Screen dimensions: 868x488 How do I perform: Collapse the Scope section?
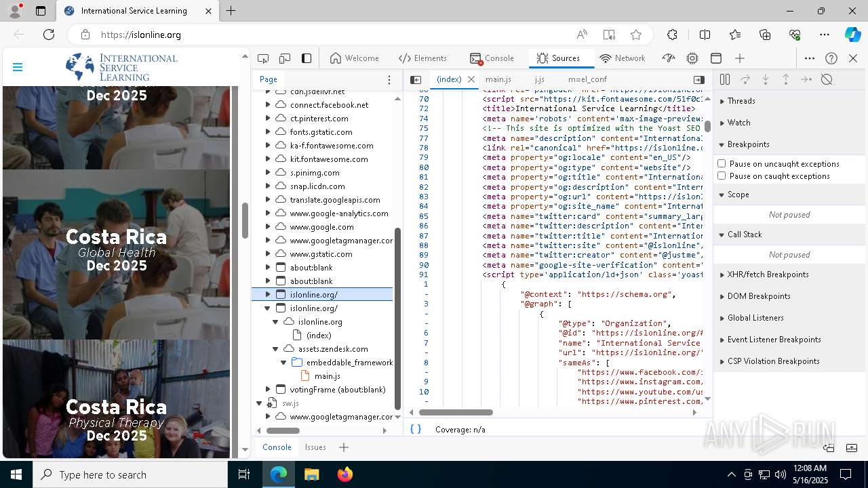tap(790, 195)
